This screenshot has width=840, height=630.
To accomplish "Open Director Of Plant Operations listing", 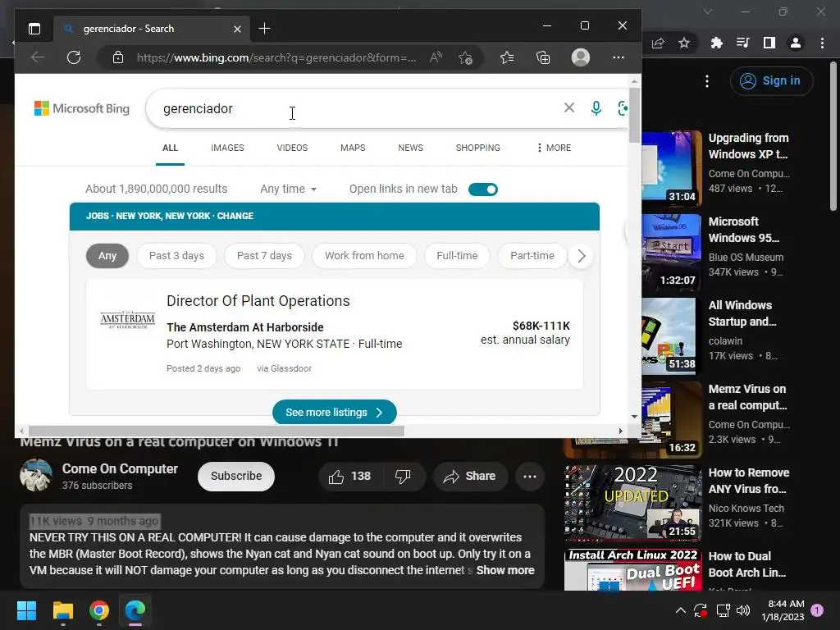I will 258,301.
